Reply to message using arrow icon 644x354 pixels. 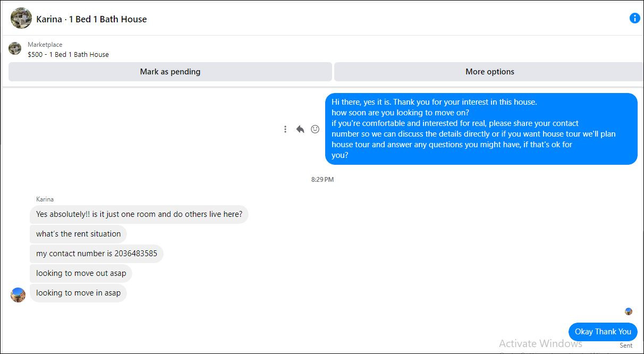point(300,129)
